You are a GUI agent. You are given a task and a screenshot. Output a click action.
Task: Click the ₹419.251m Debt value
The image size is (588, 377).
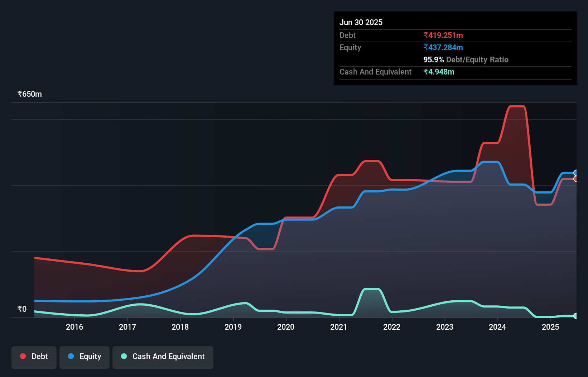click(443, 35)
